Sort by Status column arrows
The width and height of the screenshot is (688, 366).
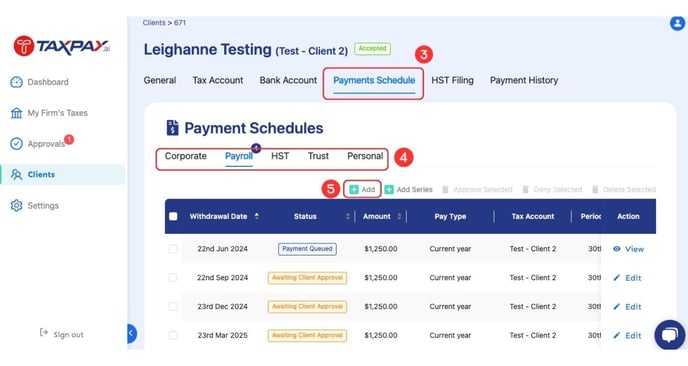pos(348,216)
